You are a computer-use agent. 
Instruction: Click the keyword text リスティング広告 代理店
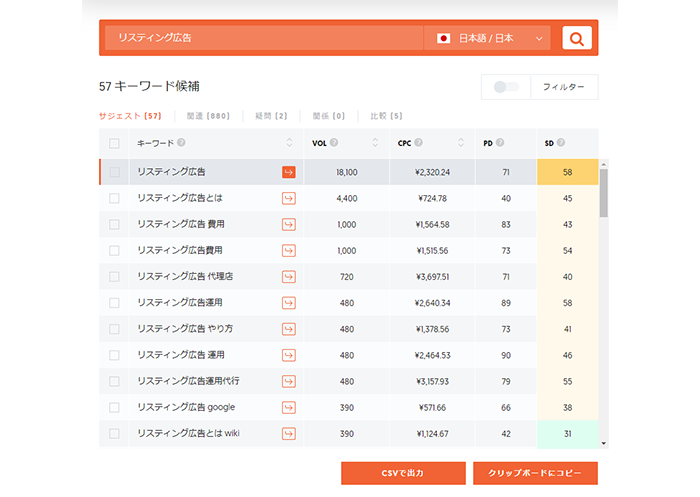click(x=185, y=276)
